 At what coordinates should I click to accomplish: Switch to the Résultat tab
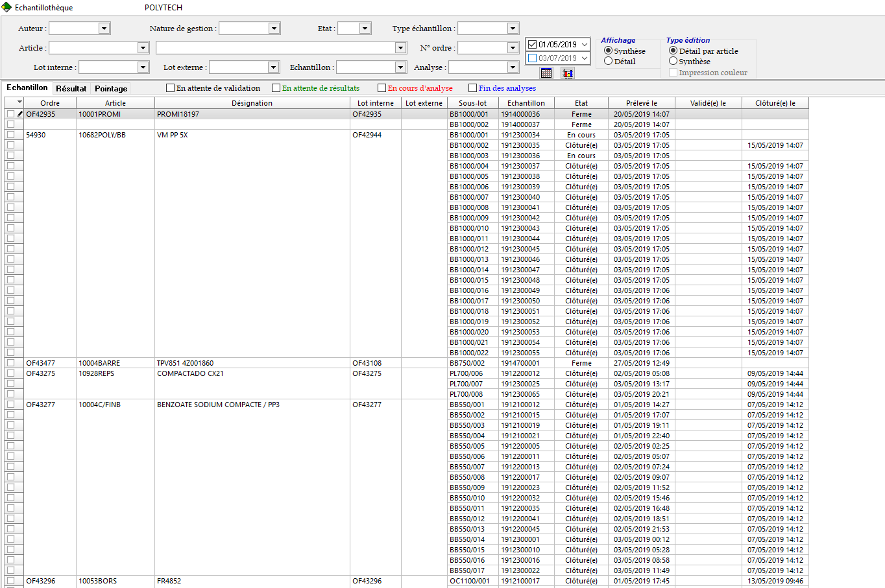click(x=71, y=89)
